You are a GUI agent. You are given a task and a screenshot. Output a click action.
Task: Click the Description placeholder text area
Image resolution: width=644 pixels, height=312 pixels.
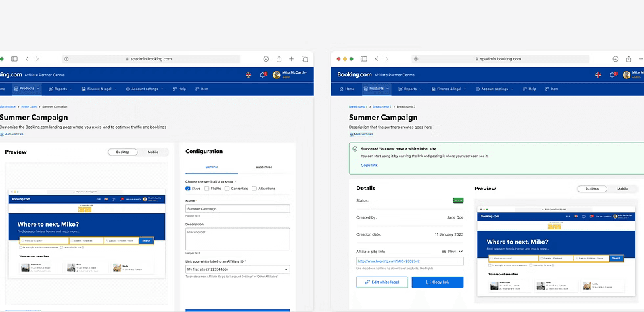(x=238, y=239)
